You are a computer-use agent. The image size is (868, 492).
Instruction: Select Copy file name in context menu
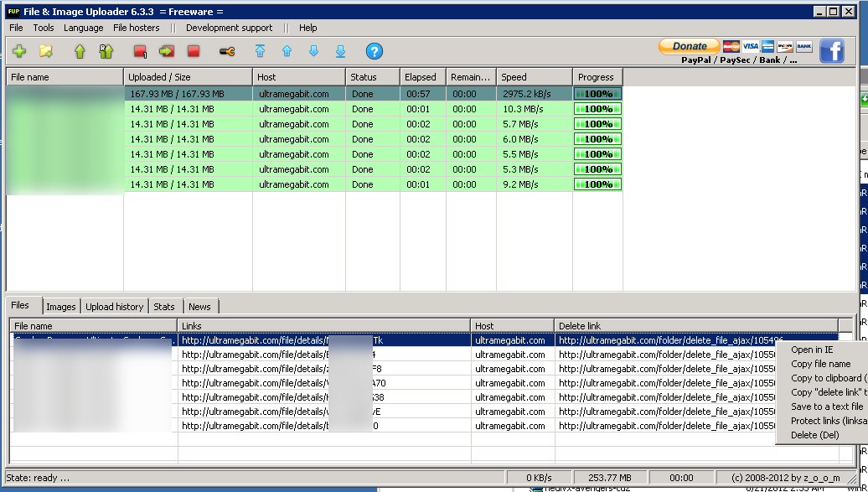(x=821, y=364)
